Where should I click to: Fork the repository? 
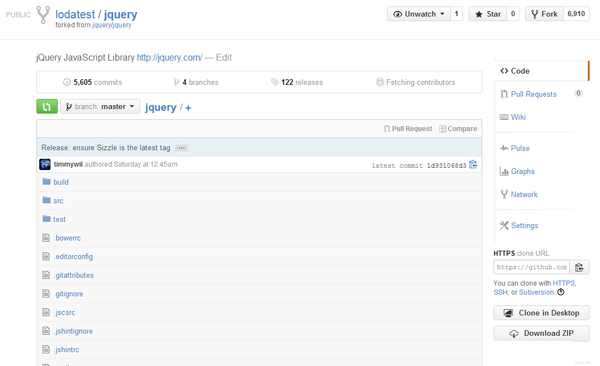pyautogui.click(x=544, y=14)
